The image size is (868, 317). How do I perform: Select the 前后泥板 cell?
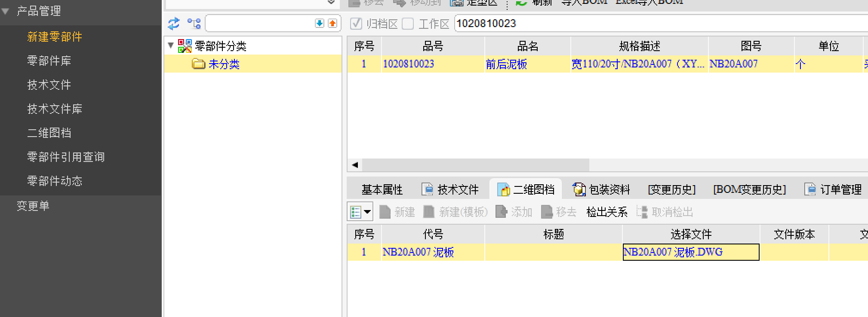click(528, 64)
